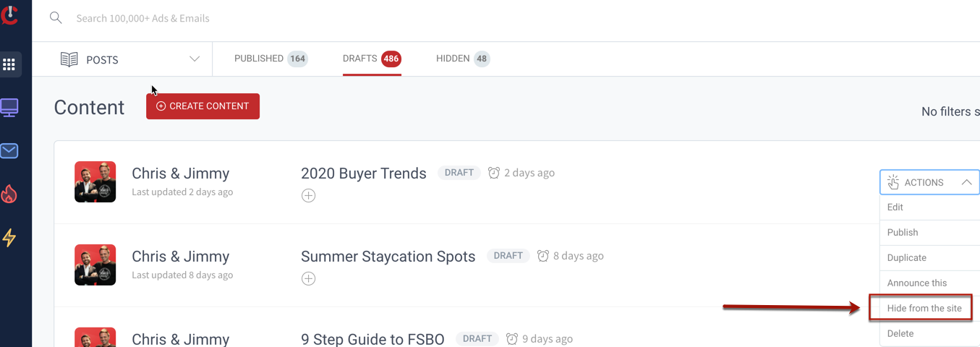Click the alarm clock icon beside 2 days ago
This screenshot has width=980, height=347.
[494, 173]
